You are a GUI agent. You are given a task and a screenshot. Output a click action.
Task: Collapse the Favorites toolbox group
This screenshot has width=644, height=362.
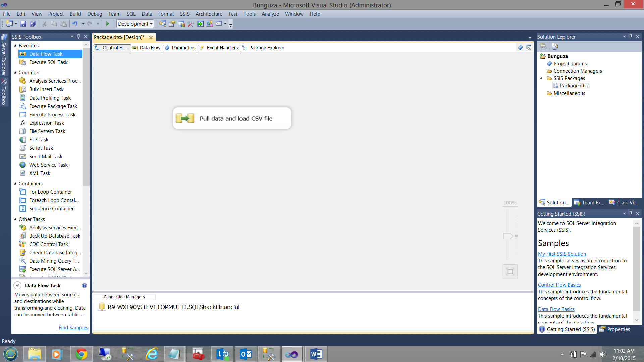(15, 45)
